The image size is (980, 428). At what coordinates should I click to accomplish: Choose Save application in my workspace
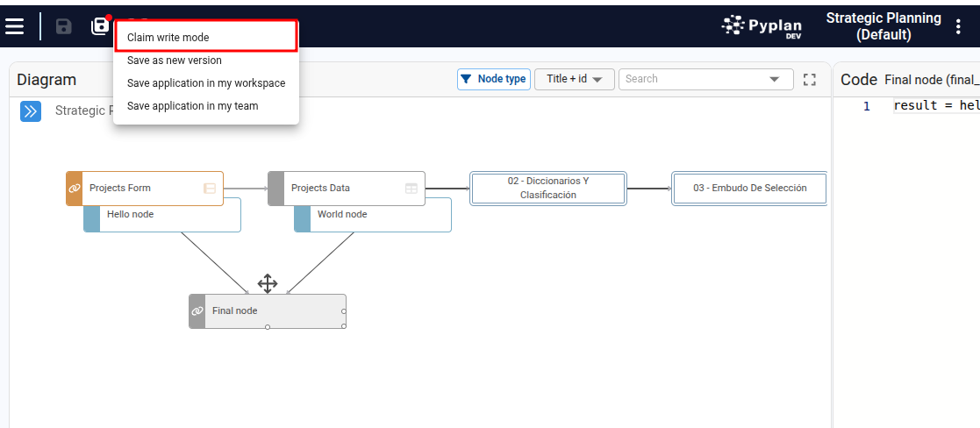[206, 83]
